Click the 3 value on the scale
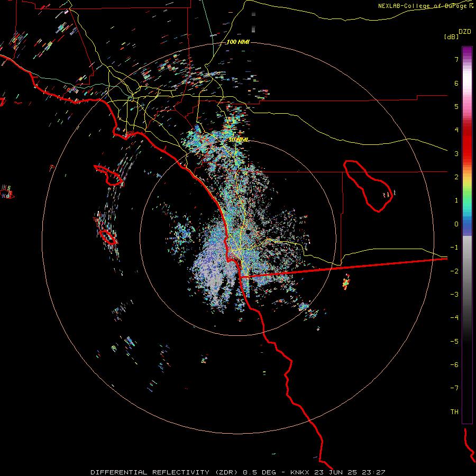476x476 pixels. coord(456,153)
